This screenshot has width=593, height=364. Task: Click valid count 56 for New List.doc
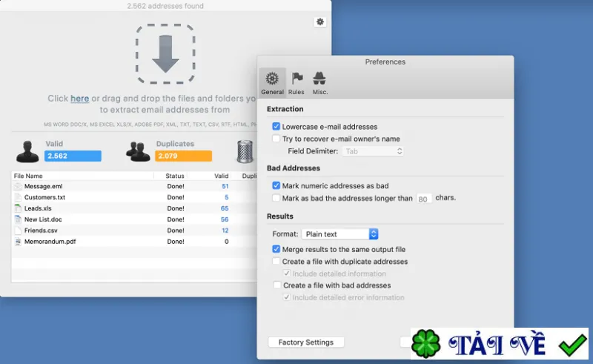[225, 219]
